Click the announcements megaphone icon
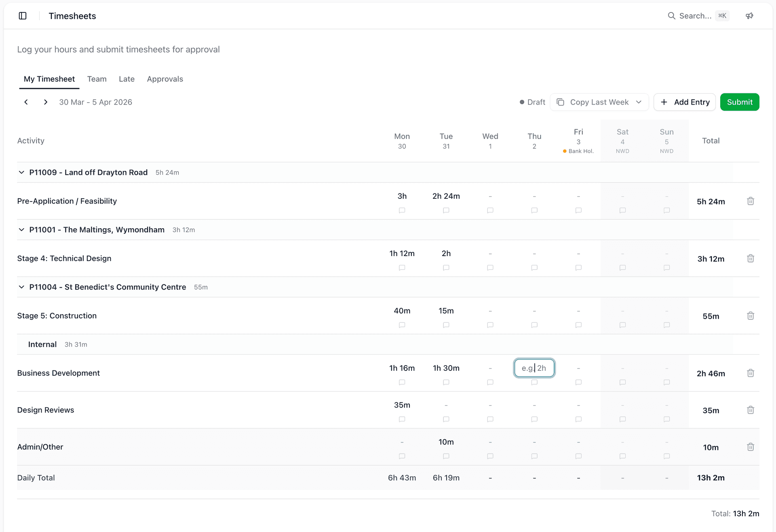The height and width of the screenshot is (532, 776). [x=749, y=16]
